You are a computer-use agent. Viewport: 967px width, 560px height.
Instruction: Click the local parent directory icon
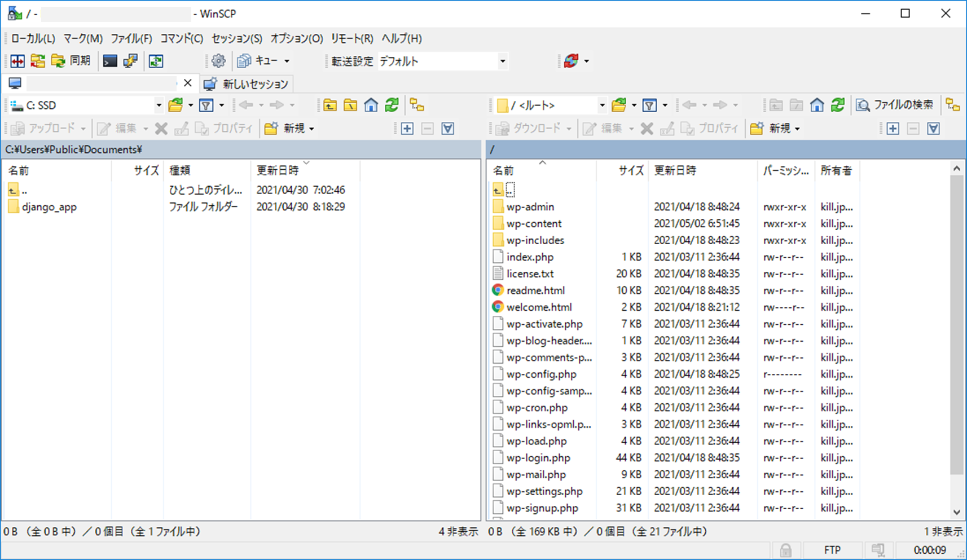click(330, 105)
